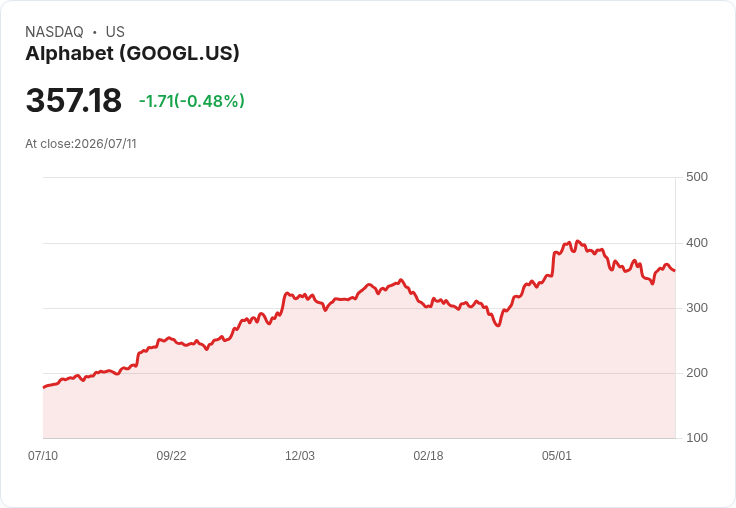The image size is (736, 508).
Task: Select the 02/18 date on x-axis
Action: tap(428, 455)
